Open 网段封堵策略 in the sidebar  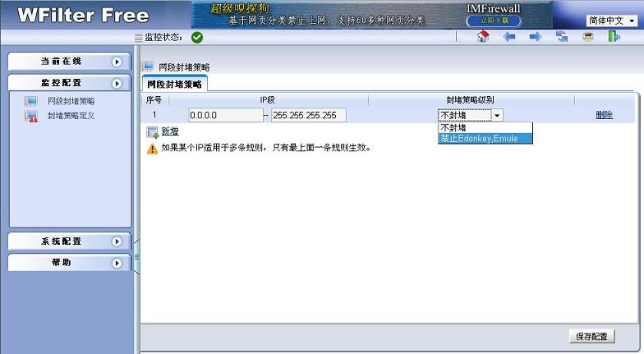[x=71, y=101]
